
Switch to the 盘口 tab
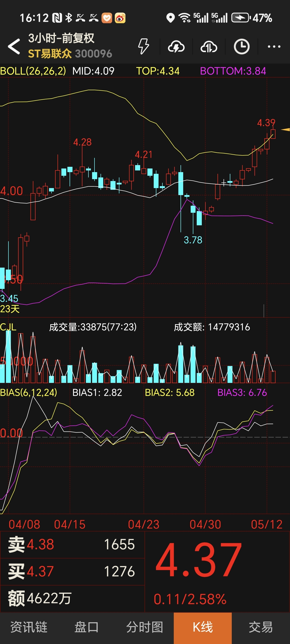tap(87, 628)
